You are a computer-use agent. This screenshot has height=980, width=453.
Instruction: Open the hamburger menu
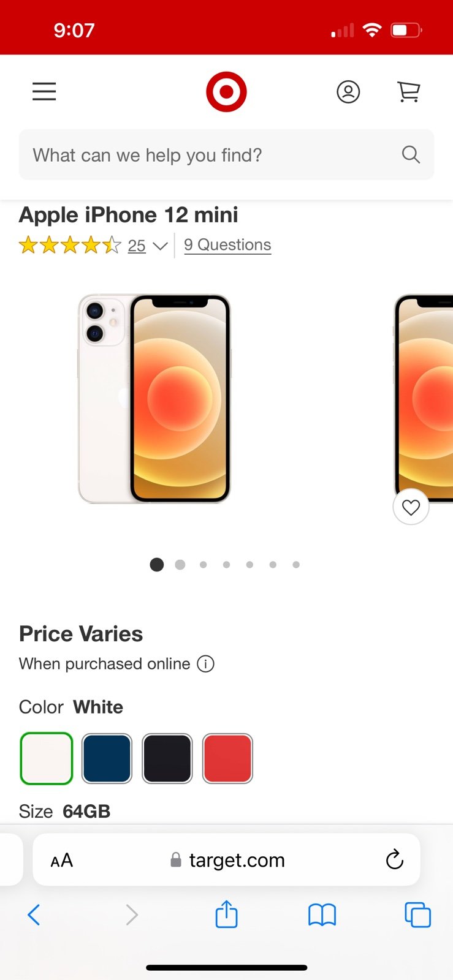pos(44,92)
